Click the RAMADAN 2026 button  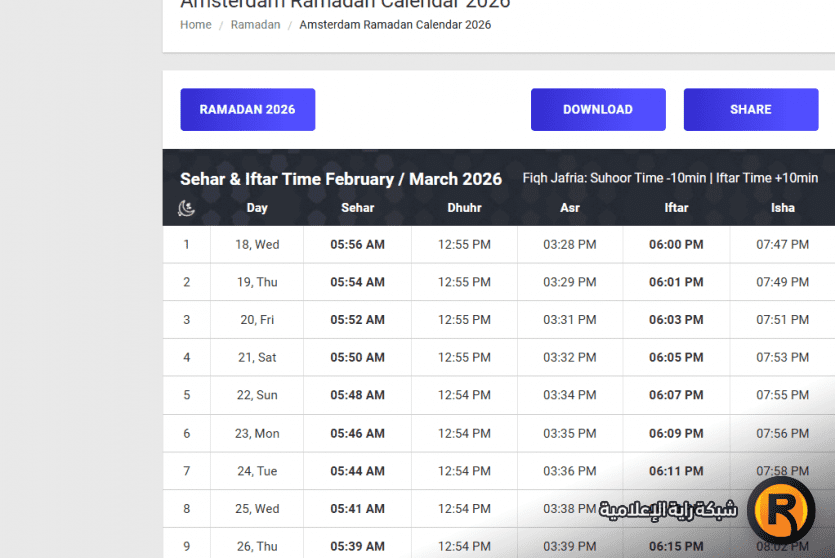point(247,110)
